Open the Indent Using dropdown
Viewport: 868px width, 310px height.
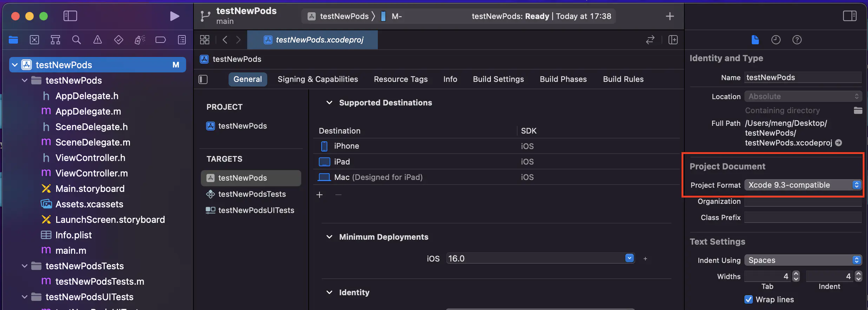pos(803,260)
